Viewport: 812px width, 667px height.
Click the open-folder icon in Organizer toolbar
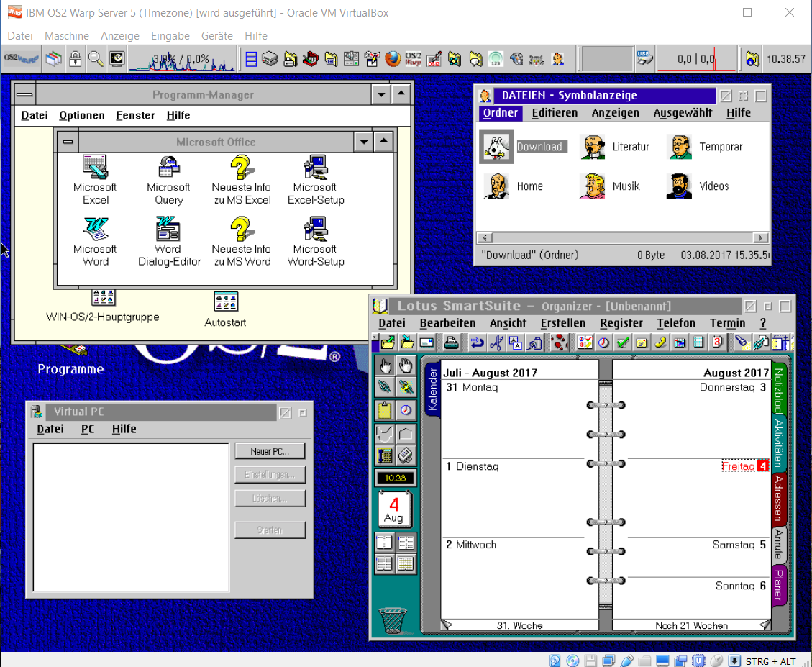coord(388,342)
